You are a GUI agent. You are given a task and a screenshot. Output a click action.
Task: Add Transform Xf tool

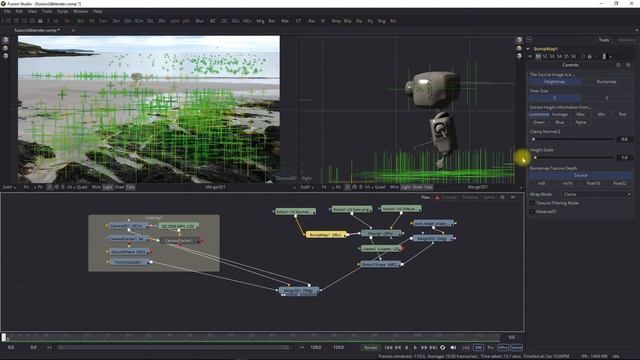(x=323, y=21)
